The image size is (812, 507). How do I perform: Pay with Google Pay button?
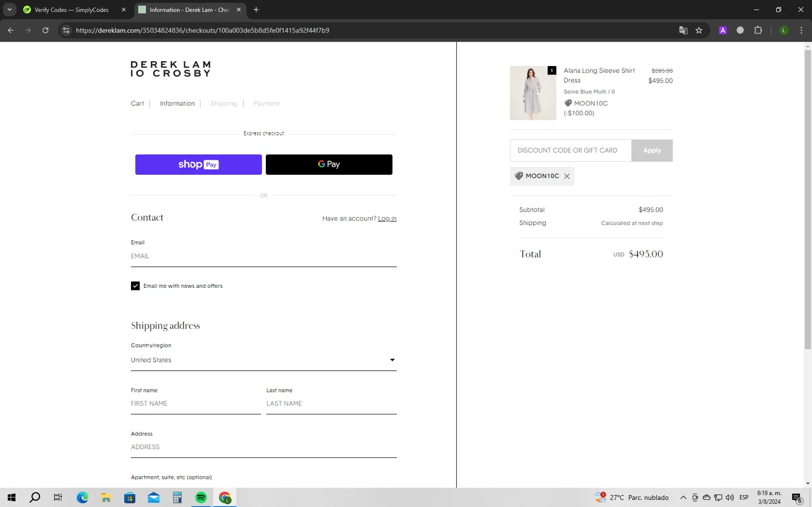coord(329,164)
